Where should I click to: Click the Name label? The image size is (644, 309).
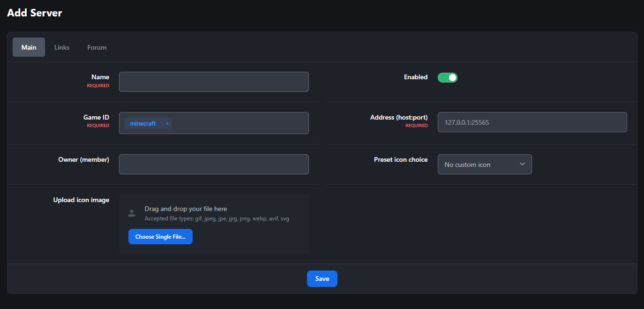point(100,77)
